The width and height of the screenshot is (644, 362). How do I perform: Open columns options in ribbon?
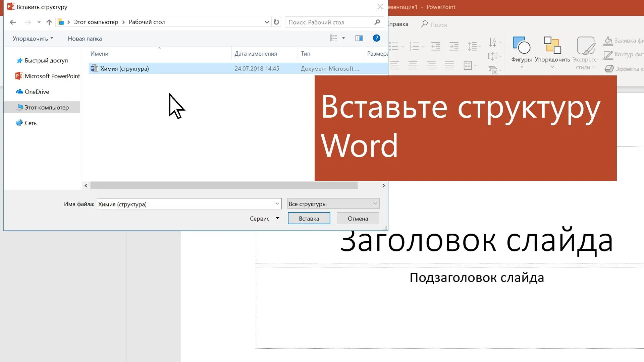click(470, 65)
